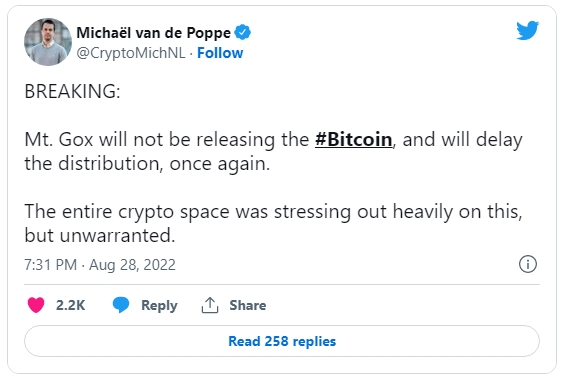Viewport: 563px width, 379px height.
Task: Click the @CryptoMichNL handle
Action: point(131,53)
